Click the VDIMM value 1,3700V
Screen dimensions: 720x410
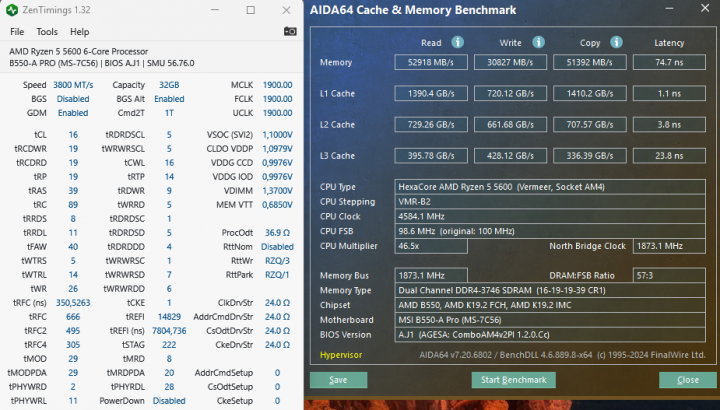pyautogui.click(x=277, y=191)
